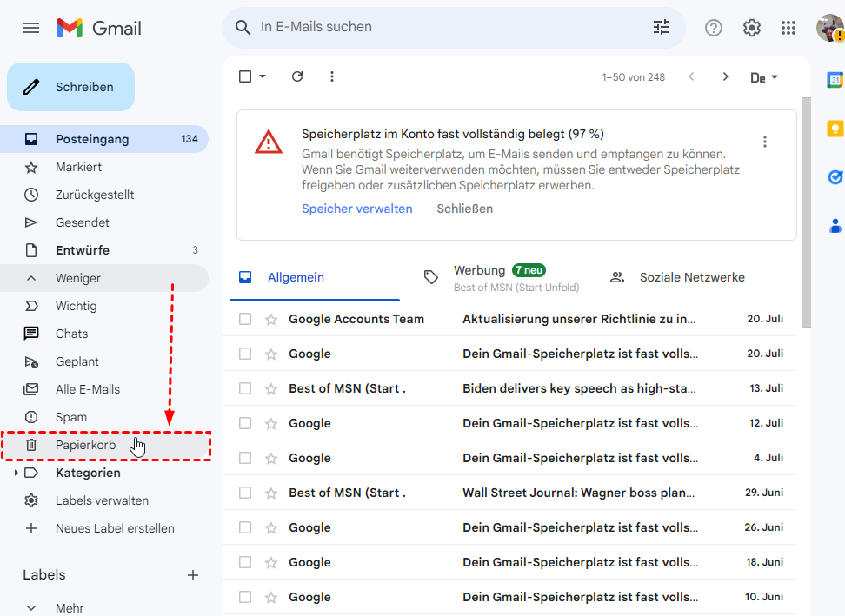
Task: Expand the Kategorien label tree
Action: click(x=16, y=473)
